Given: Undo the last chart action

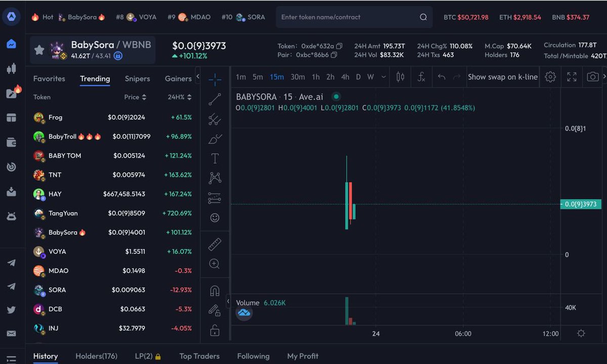Looking at the screenshot, I should 442,77.
